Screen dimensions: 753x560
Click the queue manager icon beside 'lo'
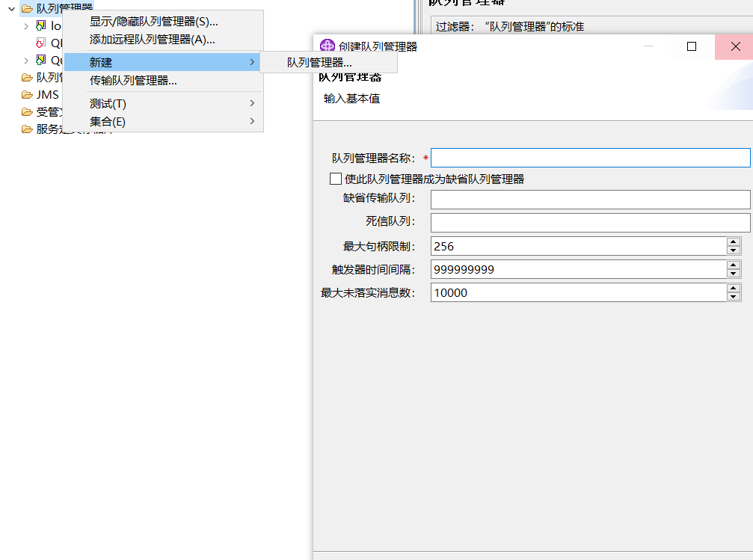pos(41,25)
